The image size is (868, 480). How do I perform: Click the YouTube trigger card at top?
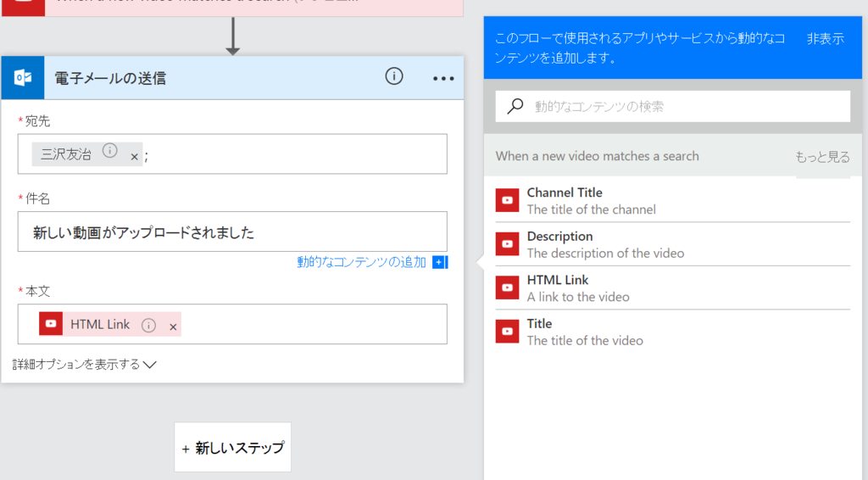click(232, 8)
